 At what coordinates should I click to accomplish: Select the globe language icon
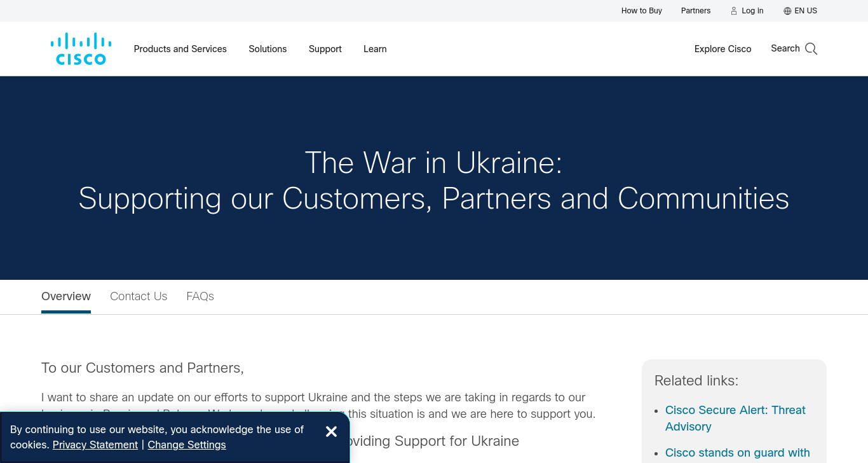(787, 11)
